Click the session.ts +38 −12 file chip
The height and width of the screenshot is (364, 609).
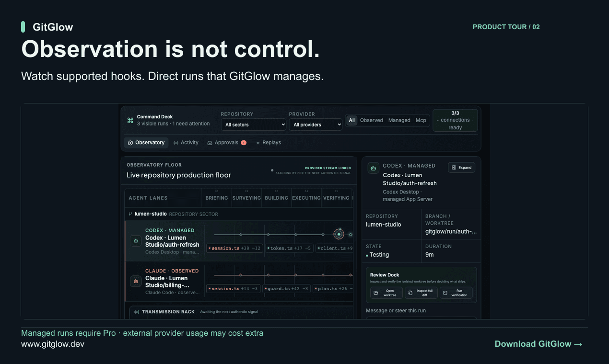click(x=234, y=248)
